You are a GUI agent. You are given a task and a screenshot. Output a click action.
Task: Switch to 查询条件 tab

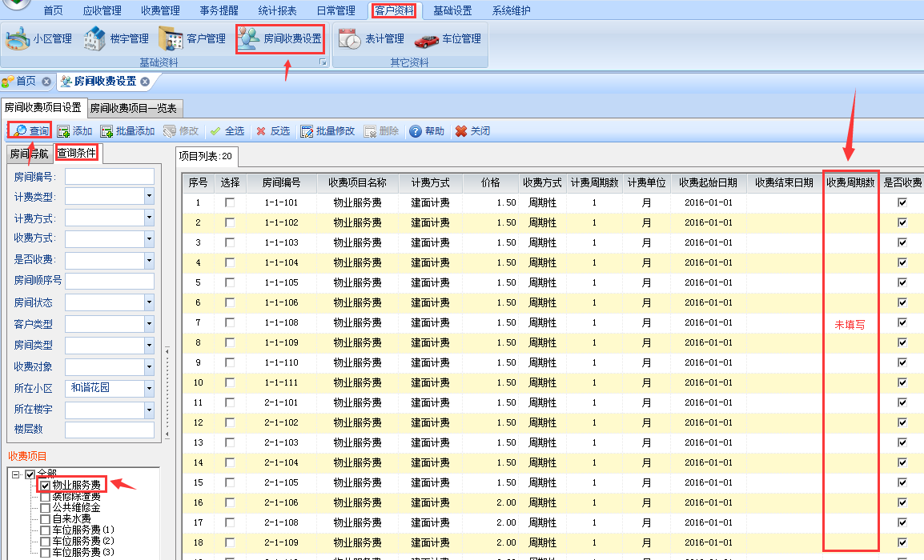(x=77, y=153)
